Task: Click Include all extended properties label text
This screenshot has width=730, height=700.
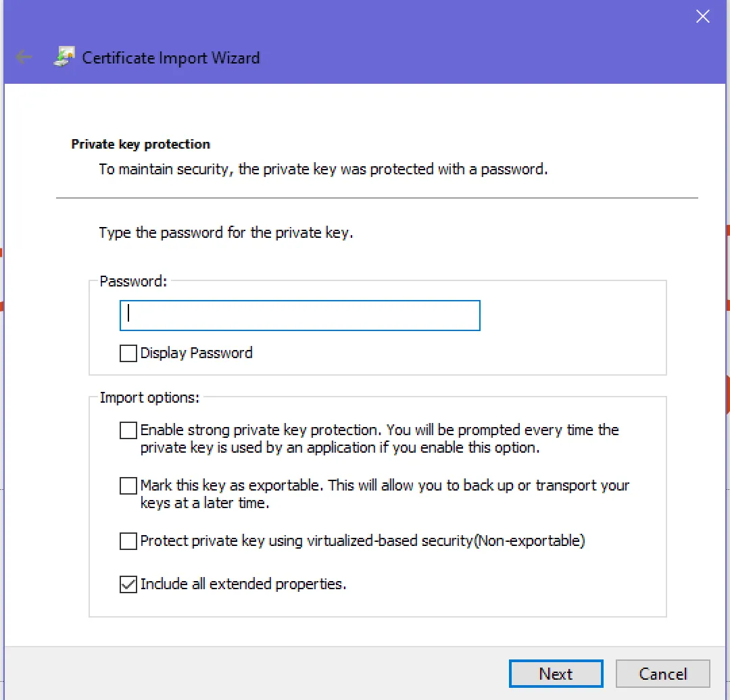Action: (243, 584)
